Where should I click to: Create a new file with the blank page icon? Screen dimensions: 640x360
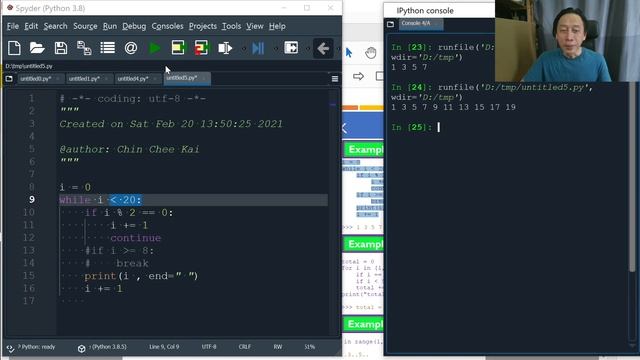pyautogui.click(x=14, y=48)
